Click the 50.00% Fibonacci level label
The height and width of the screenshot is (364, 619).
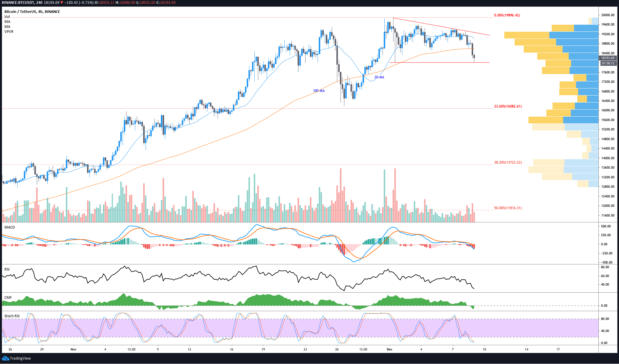pos(508,208)
